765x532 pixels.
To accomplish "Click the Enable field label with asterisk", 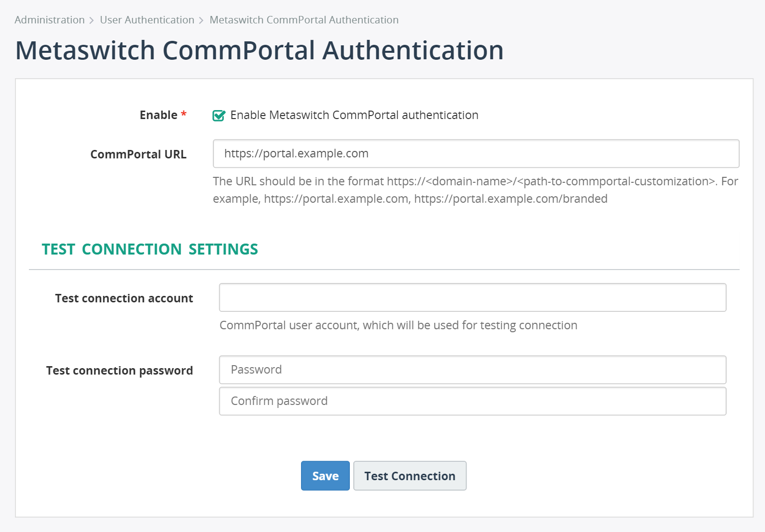I will 163,115.
